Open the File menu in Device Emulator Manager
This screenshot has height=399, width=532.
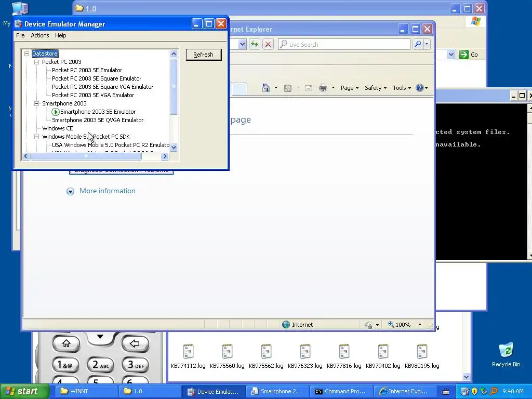click(x=20, y=35)
